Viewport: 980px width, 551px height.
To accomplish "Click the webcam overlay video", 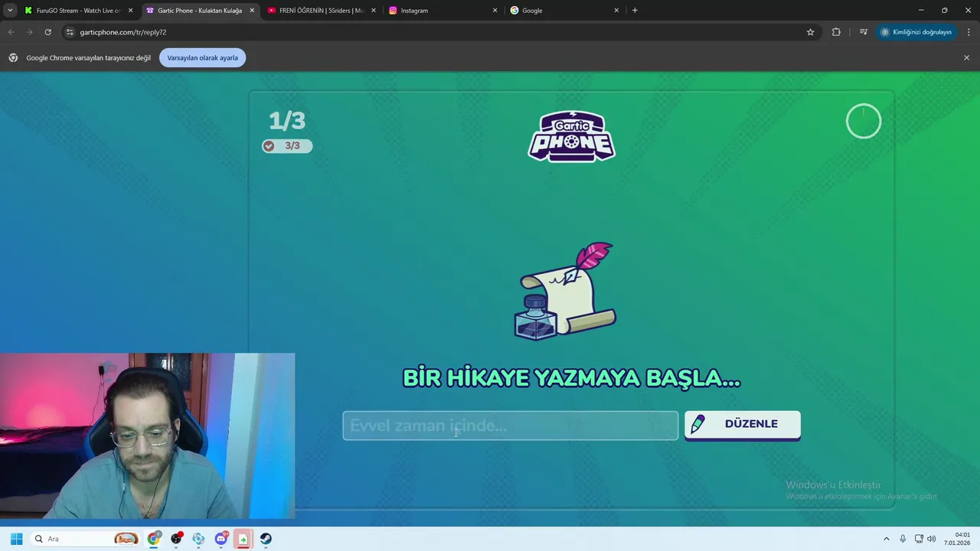I will (147, 436).
